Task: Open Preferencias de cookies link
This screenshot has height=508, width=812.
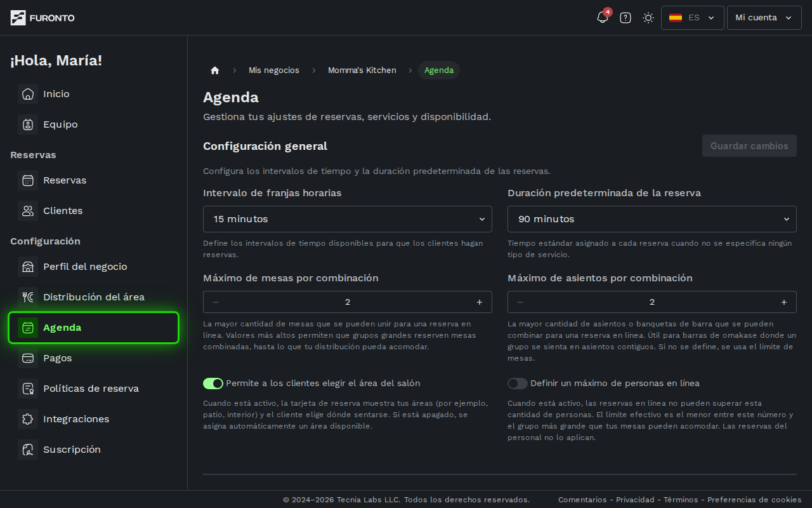Action: pos(754,500)
